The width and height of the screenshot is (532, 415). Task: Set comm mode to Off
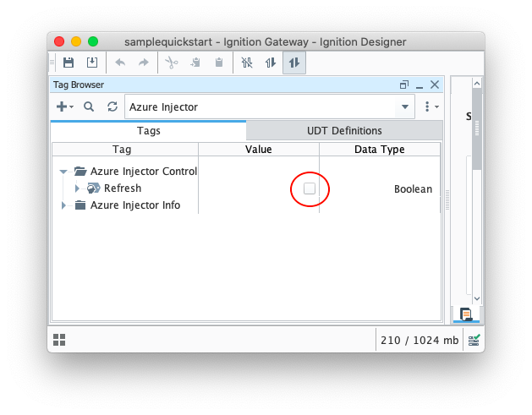coord(247,63)
